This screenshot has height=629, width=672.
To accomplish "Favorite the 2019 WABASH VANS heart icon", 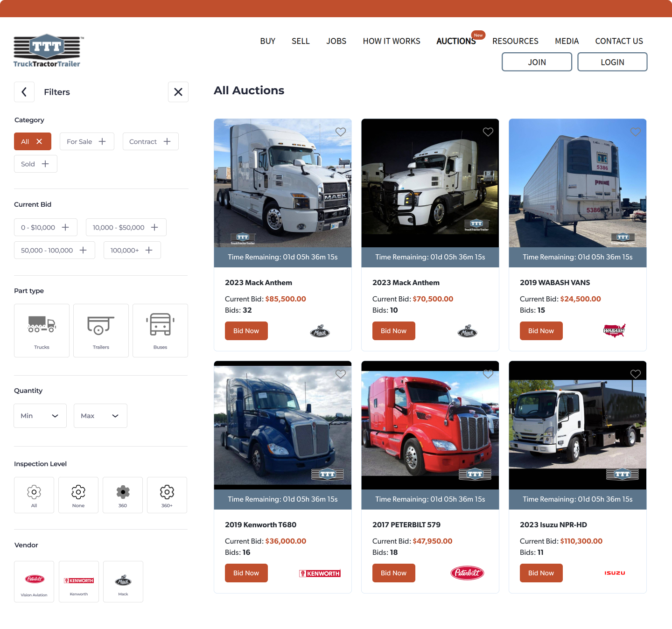I will tap(636, 132).
